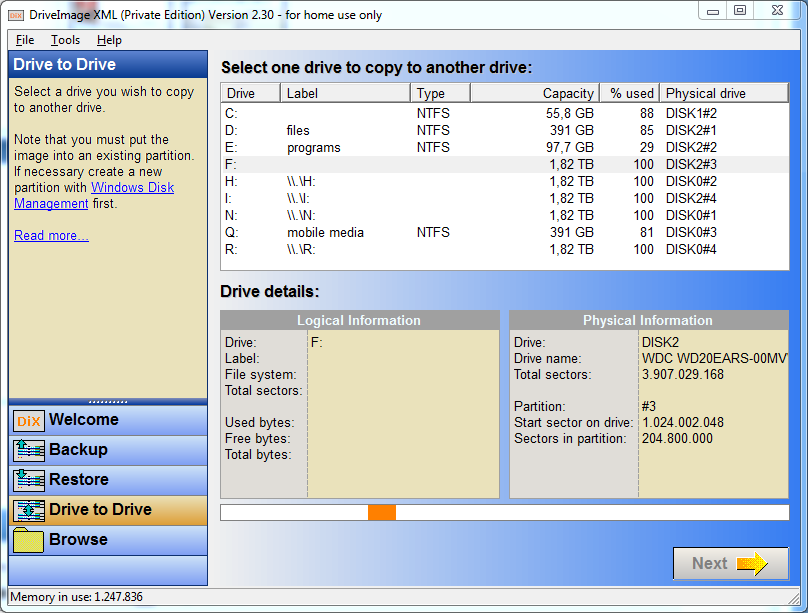Screen dimensions: 808x613
Task: Click the \\.\N: label cell
Action: coord(301,215)
